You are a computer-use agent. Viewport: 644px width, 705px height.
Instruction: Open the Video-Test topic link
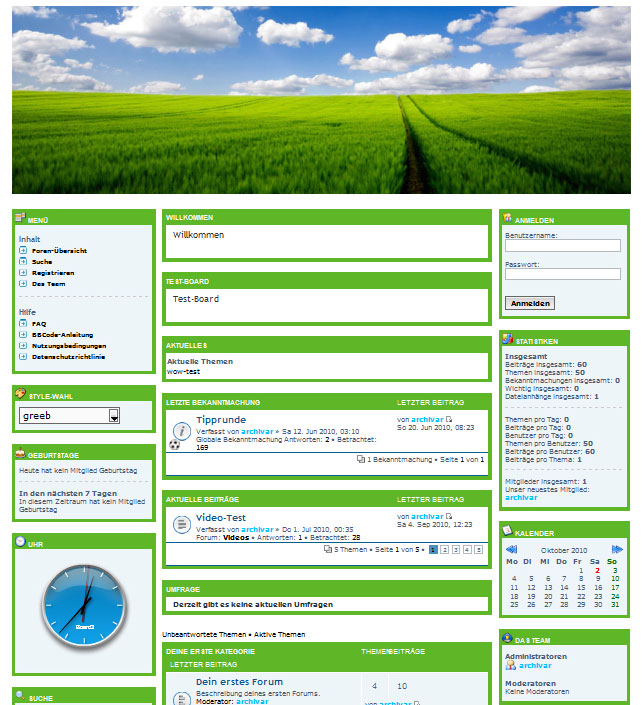222,517
